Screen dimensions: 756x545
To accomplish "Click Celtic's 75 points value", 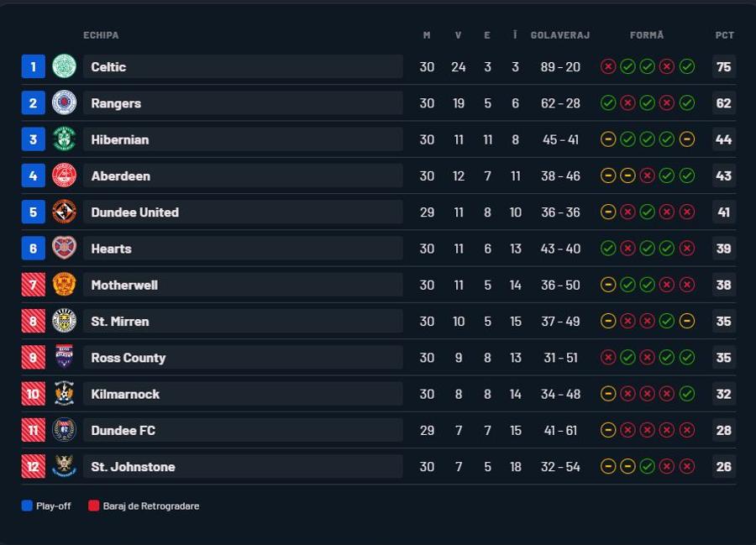I will [x=724, y=66].
